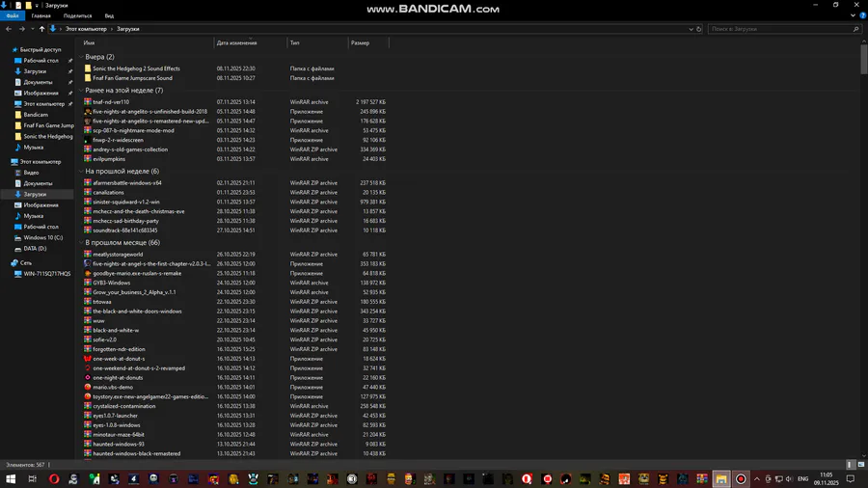Switch to the details view layout button

click(851, 465)
